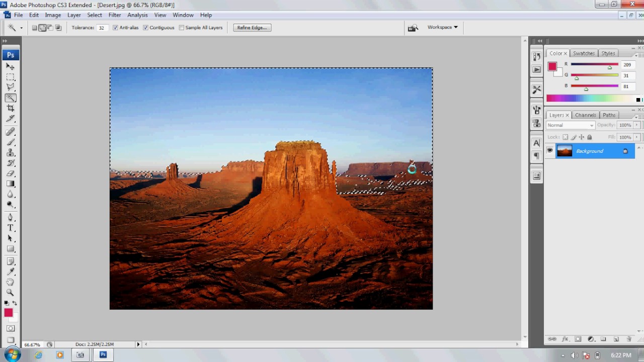Select the Notes tool
Viewport: 644px width, 362px height.
pos(11,261)
